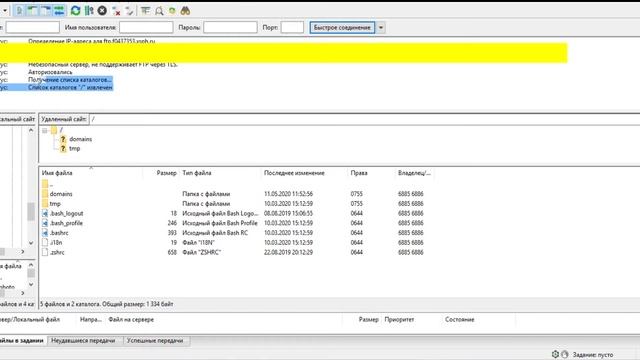
Task: Toggle directory comparison magnifier icon
Action: (159, 11)
